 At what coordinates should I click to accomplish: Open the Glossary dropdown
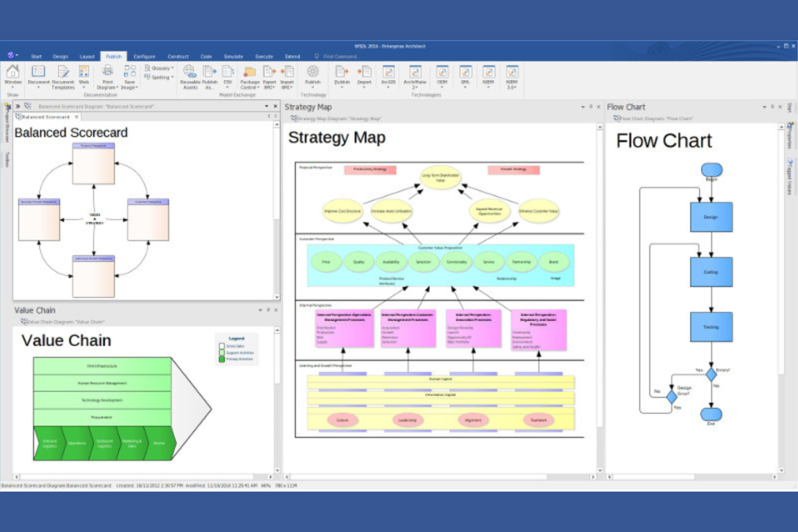click(x=160, y=68)
